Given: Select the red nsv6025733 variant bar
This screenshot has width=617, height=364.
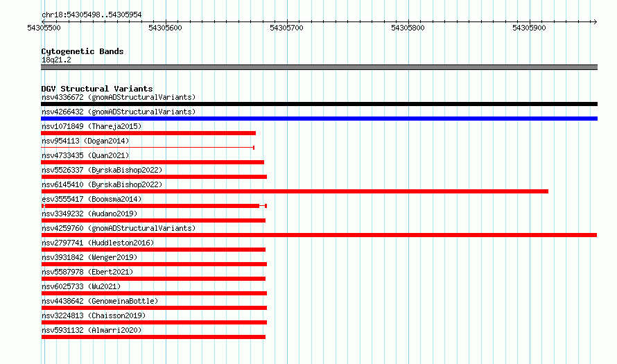Looking at the screenshot, I should click(154, 293).
